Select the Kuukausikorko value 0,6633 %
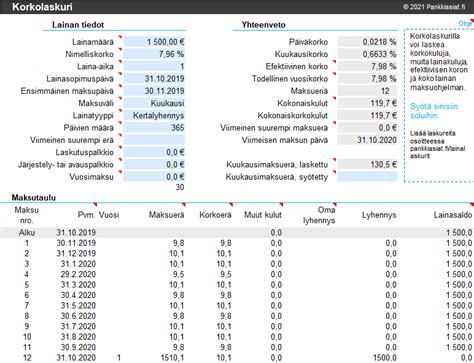Viewport: 474px width, 363px height. (367, 54)
